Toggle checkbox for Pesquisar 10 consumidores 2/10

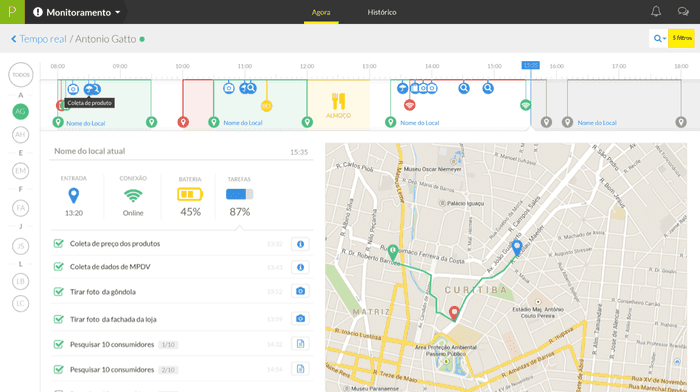pyautogui.click(x=58, y=370)
